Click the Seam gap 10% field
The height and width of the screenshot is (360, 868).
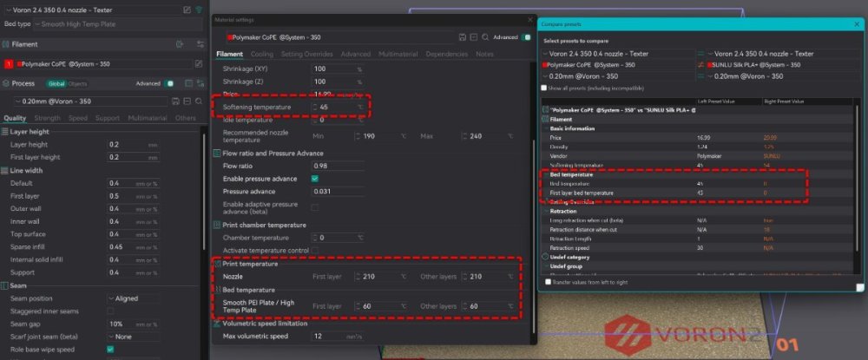[133, 324]
